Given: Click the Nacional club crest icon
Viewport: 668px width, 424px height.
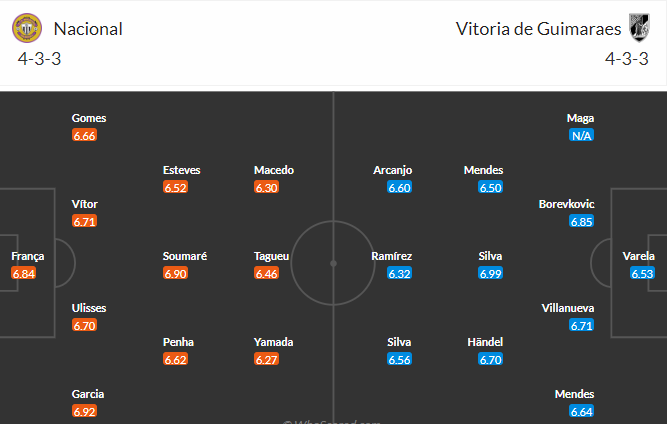Looking at the screenshot, I should click(27, 28).
